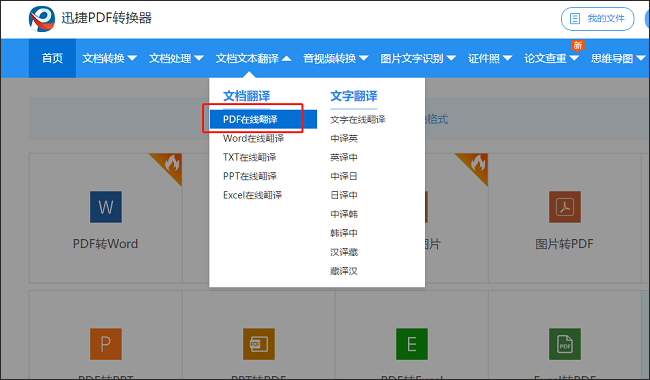The width and height of the screenshot is (650, 380).
Task: Click the blue Word icon for PDF转Word
Action: [106, 207]
